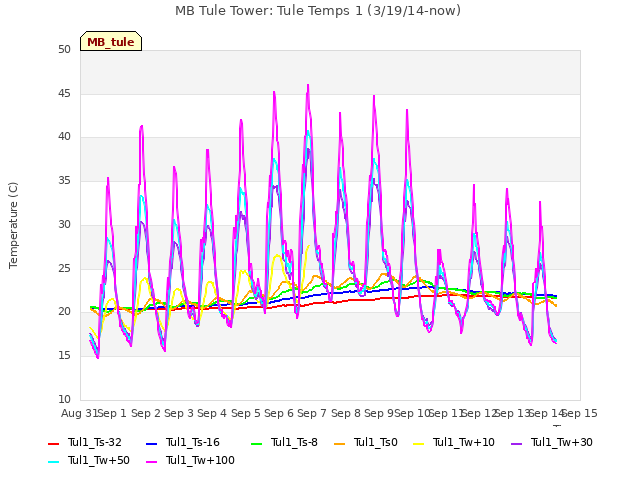Viewport: 640px width, 480px height.
Task: Click the 35 y-axis tick label
Action: click(64, 180)
